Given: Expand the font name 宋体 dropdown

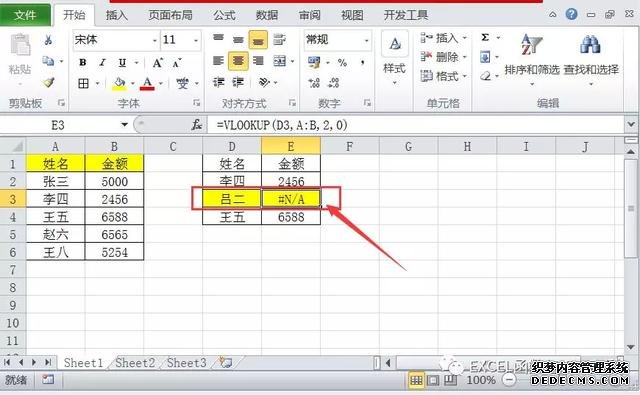Looking at the screenshot, I should click(155, 40).
